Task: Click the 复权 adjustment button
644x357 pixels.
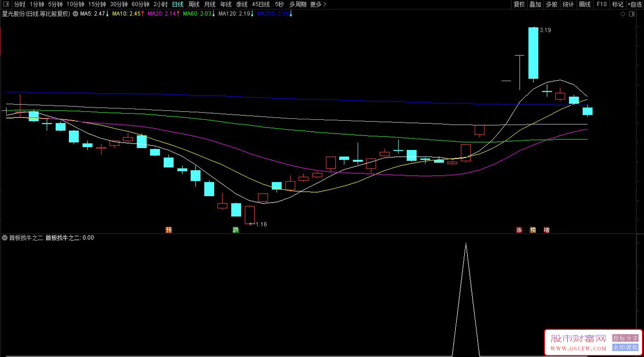Action: tap(519, 4)
